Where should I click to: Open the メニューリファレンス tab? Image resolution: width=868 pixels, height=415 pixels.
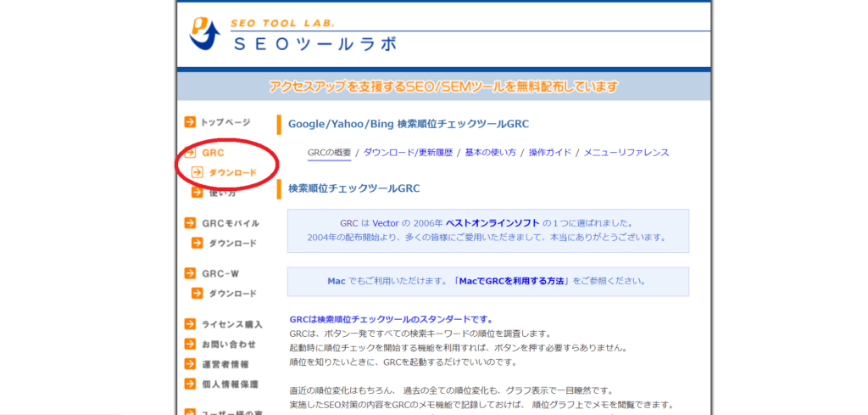tap(626, 153)
